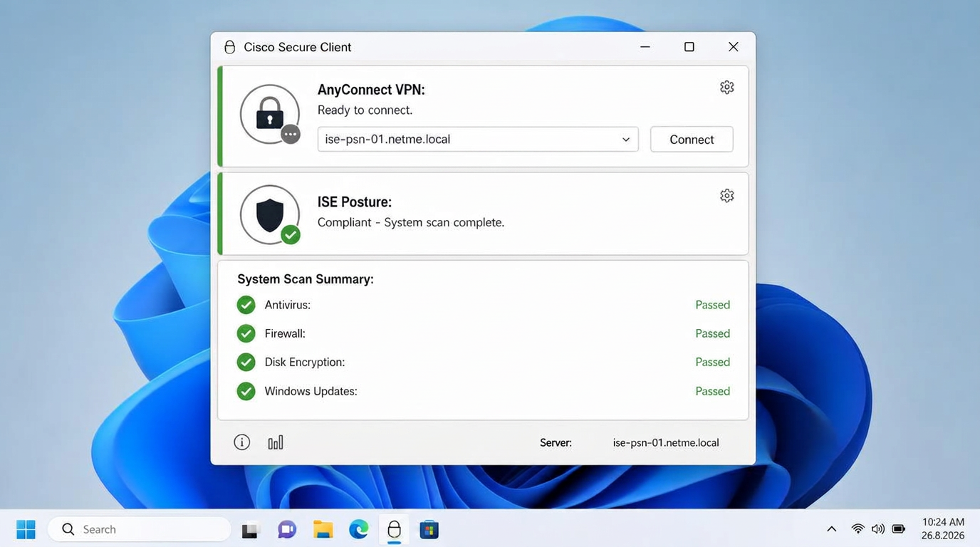Click the ISE Posture shield icon
Image resolution: width=980 pixels, height=547 pixels.
(270, 214)
